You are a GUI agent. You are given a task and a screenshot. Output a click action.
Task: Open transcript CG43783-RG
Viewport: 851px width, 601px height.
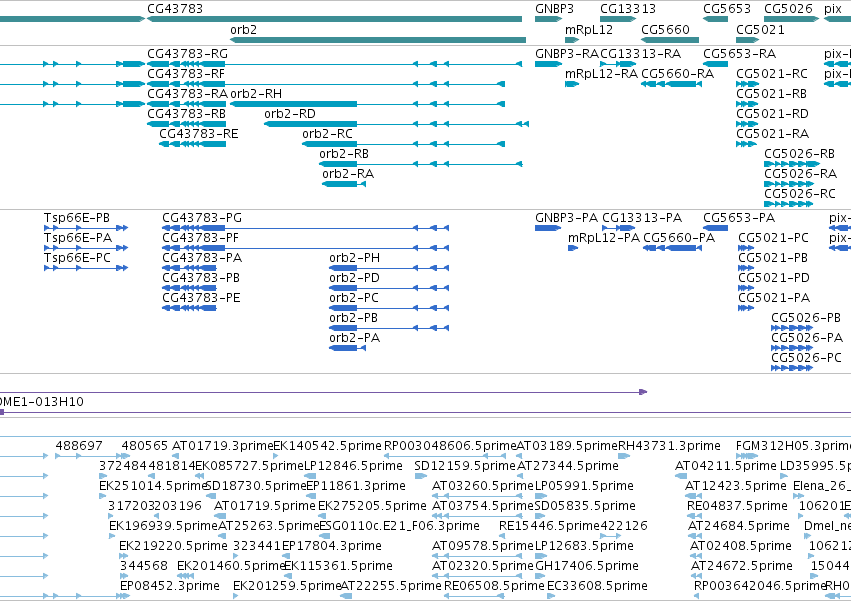coord(187,54)
